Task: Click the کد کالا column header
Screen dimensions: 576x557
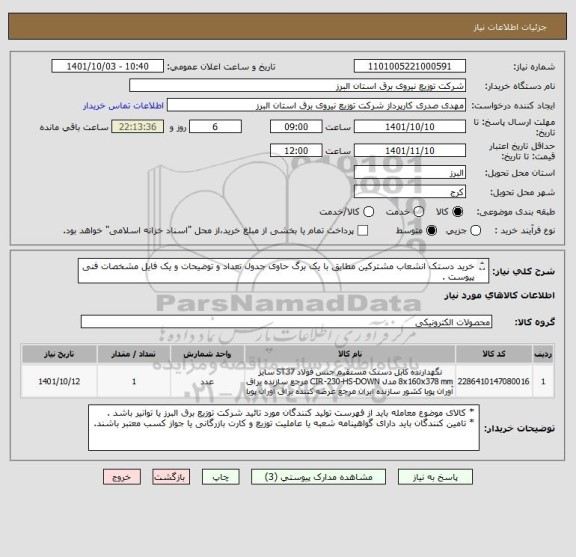Action: 494,354
